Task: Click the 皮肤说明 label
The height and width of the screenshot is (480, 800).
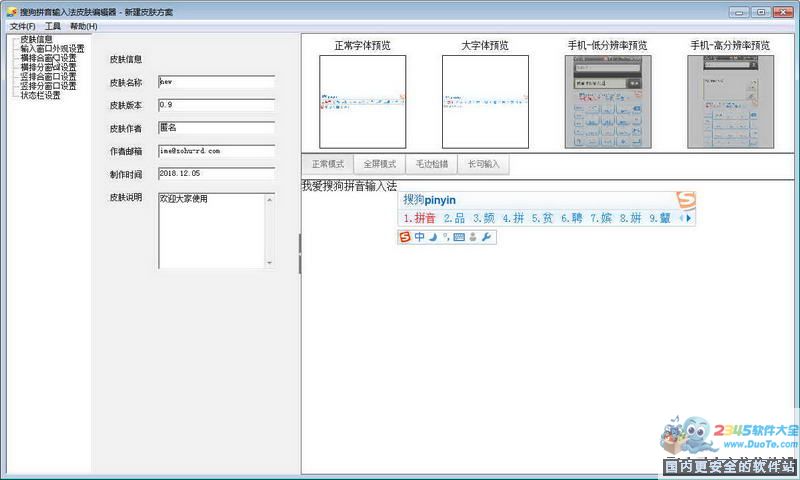Action: click(x=126, y=197)
